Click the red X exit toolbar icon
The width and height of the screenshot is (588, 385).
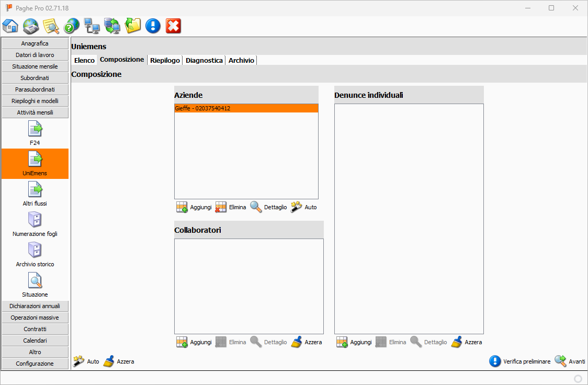(x=173, y=26)
